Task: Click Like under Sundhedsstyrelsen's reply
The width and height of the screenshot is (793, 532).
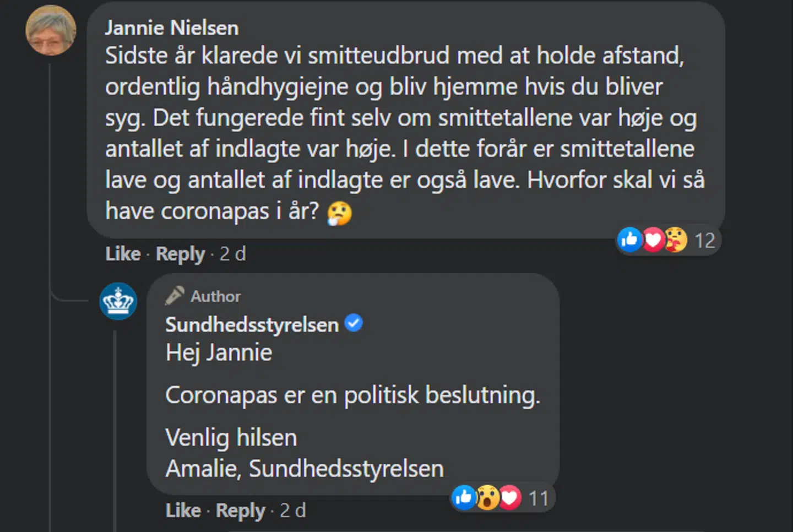Action: (x=182, y=511)
